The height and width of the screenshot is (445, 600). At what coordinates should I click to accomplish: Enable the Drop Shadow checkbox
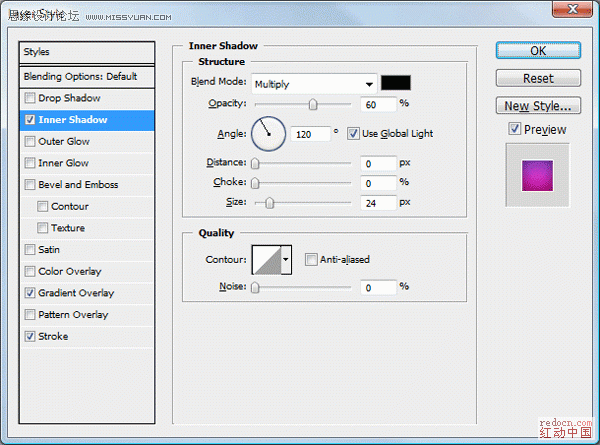(x=30, y=98)
